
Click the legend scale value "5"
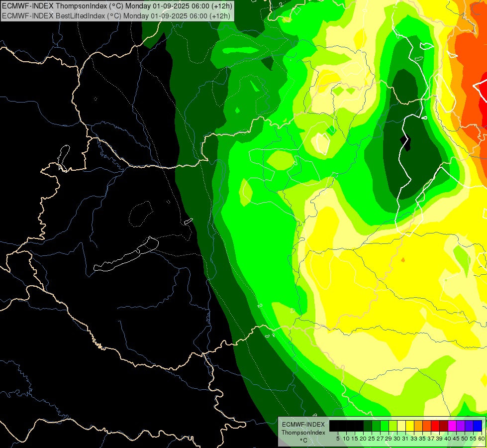tap(338, 439)
